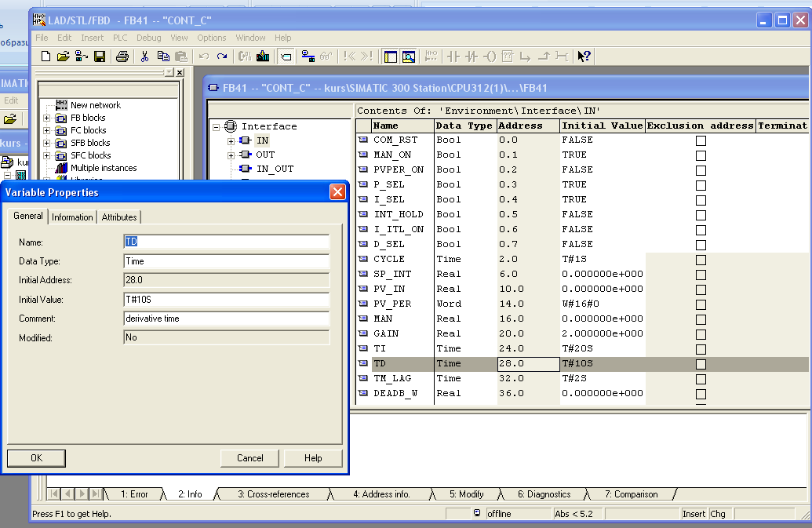Click the Open folder toolbar icon
Image resolution: width=812 pixels, height=528 pixels.
pyautogui.click(x=64, y=56)
